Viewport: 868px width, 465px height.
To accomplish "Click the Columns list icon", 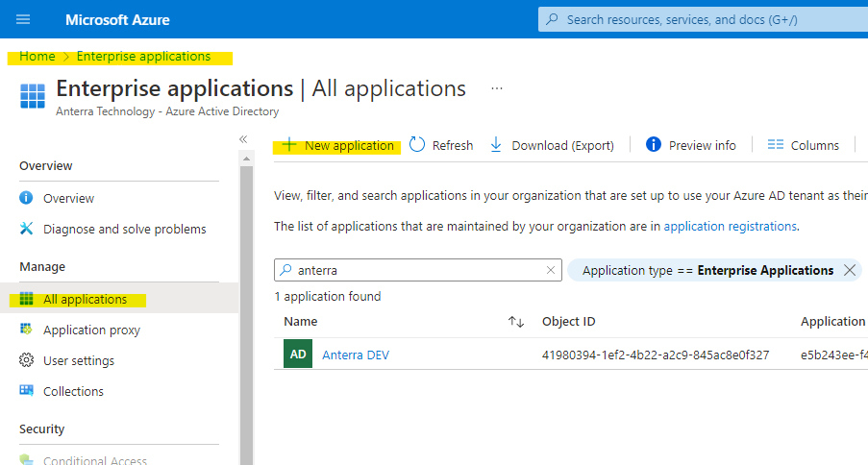I will (775, 145).
